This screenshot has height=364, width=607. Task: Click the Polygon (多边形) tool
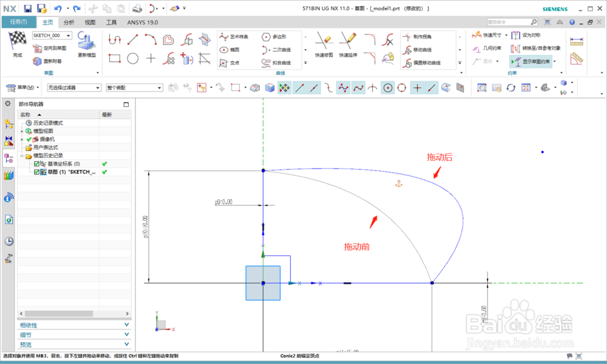click(274, 37)
